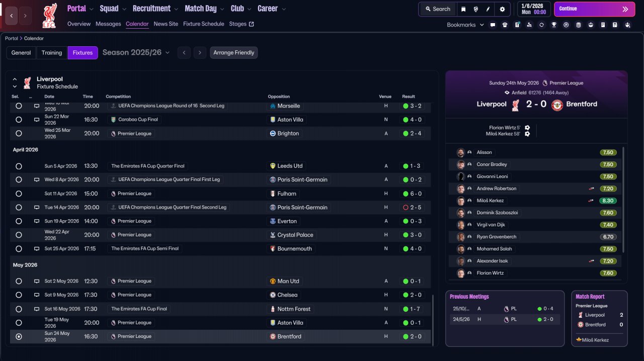Click the Paris Saint-Germain crest on 8 Apr row
Image resolution: width=644 pixels, height=361 pixels.
tap(273, 179)
